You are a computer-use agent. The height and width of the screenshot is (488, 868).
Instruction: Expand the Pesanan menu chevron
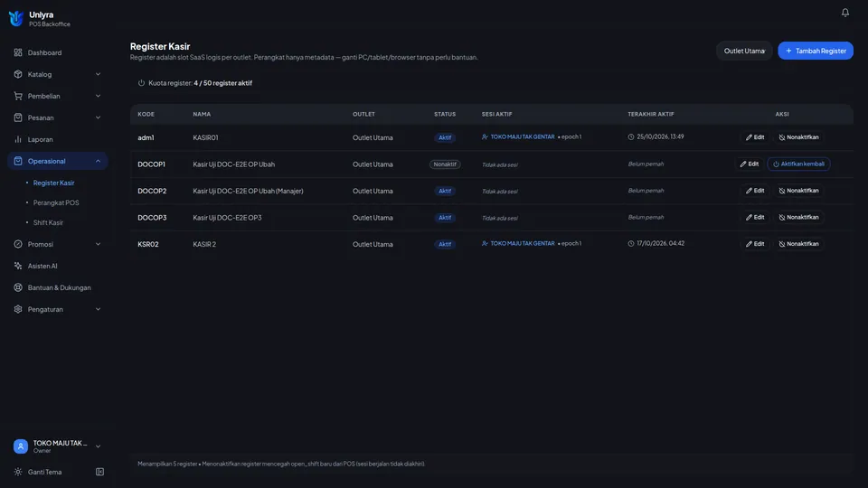(98, 117)
